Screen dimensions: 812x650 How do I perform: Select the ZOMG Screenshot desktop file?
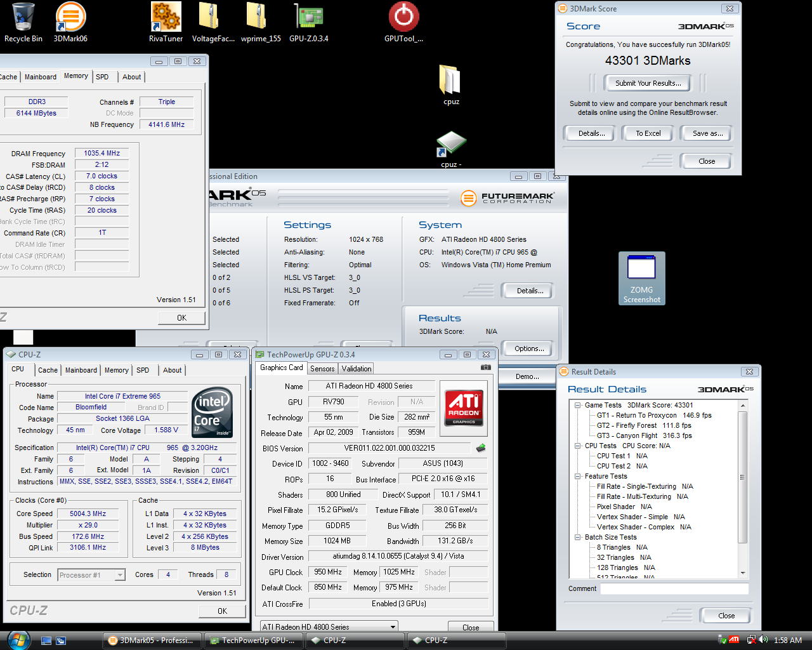pyautogui.click(x=641, y=278)
